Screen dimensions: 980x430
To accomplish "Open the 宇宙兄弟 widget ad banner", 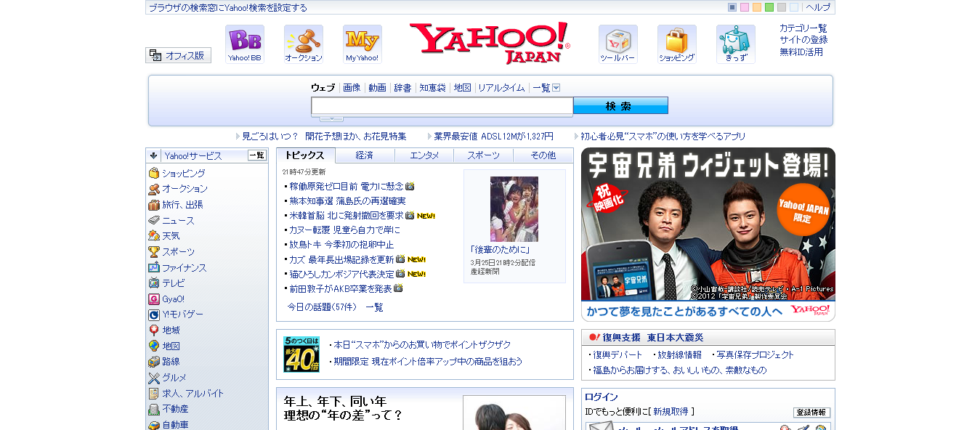I will click(x=708, y=235).
